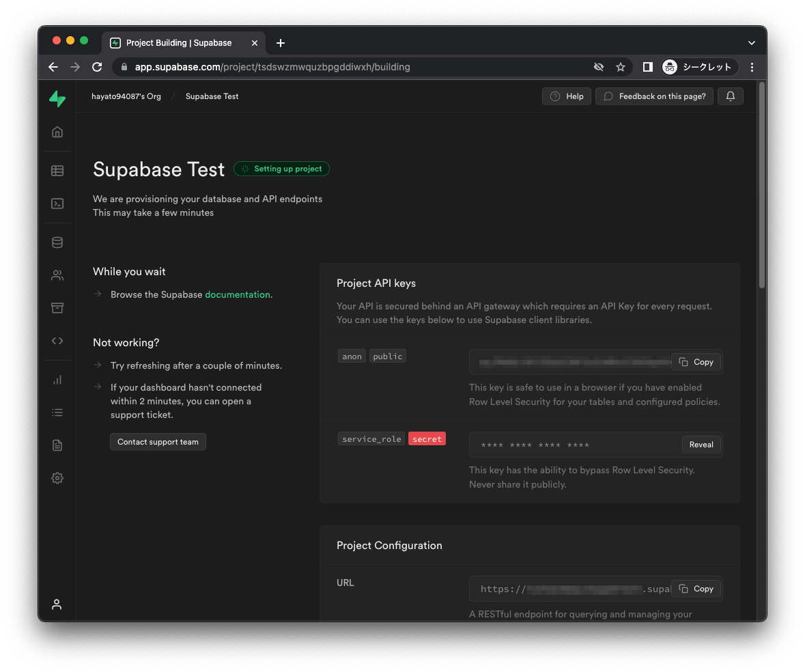This screenshot has width=805, height=672.
Task: Toggle the browser side panel
Action: pos(648,67)
